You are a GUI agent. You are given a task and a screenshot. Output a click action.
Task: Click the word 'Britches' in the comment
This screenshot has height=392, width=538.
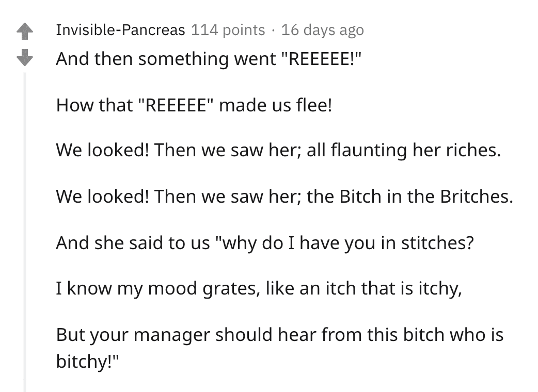point(477,197)
